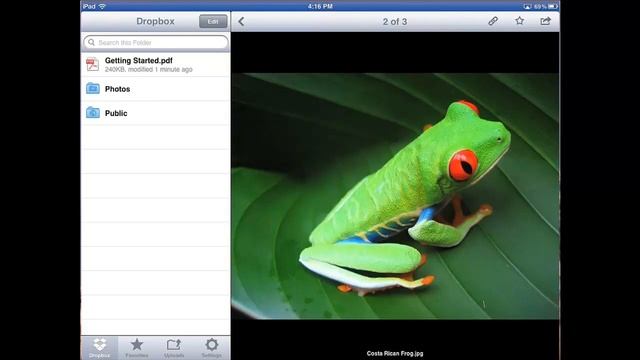Click the 2 of 3 counter
Screen dimensions: 640x360
click(395, 22)
